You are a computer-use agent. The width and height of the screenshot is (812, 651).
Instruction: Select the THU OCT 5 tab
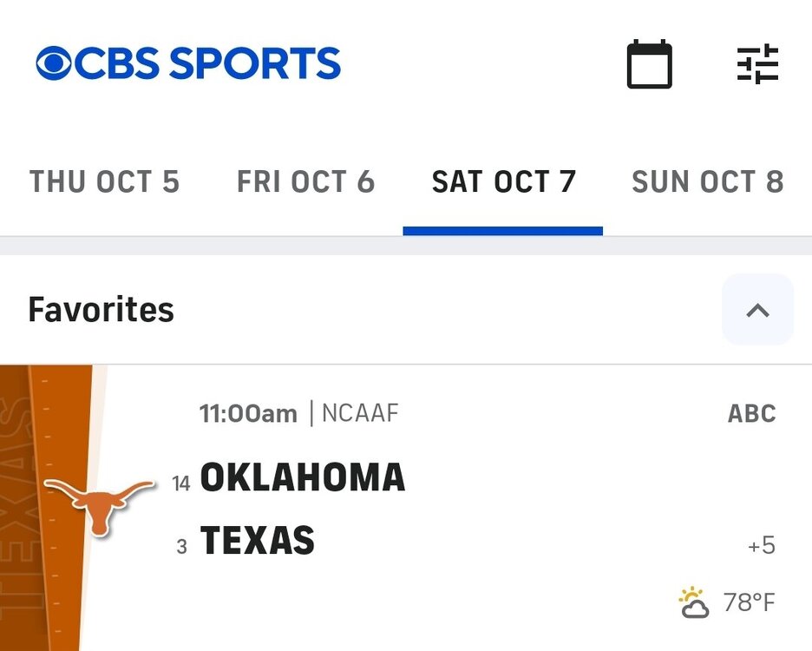tap(104, 181)
